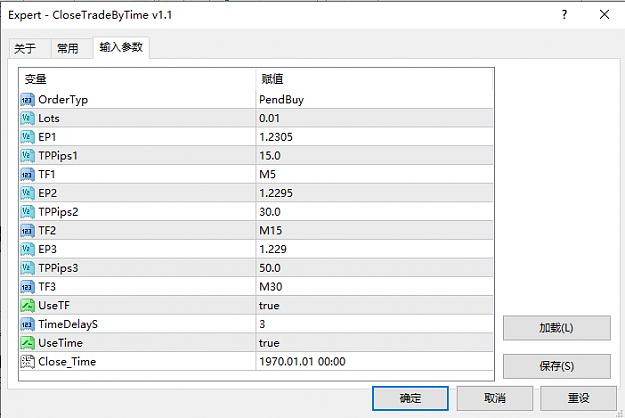Select the 输入参数 tab
Image resolution: width=625 pixels, height=418 pixels.
(x=121, y=47)
